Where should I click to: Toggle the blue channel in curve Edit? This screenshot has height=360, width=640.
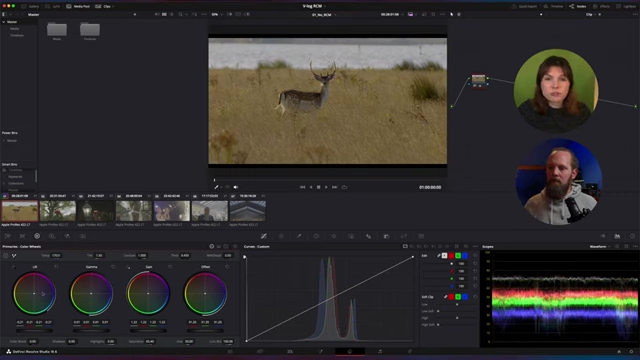coord(465,256)
